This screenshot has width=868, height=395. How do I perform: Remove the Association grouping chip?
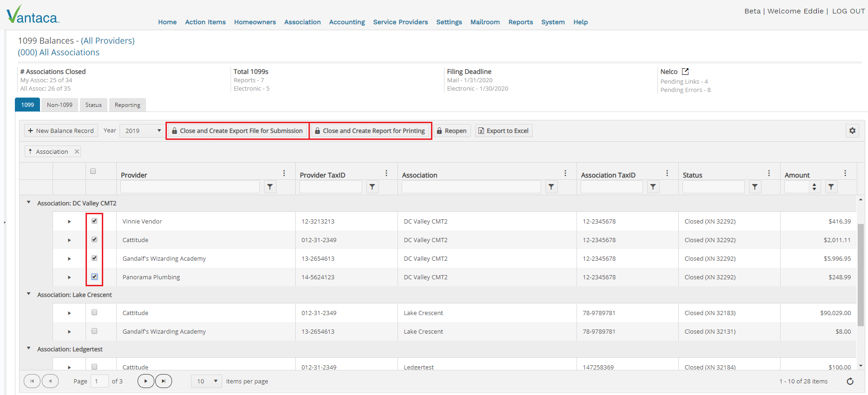click(x=77, y=151)
